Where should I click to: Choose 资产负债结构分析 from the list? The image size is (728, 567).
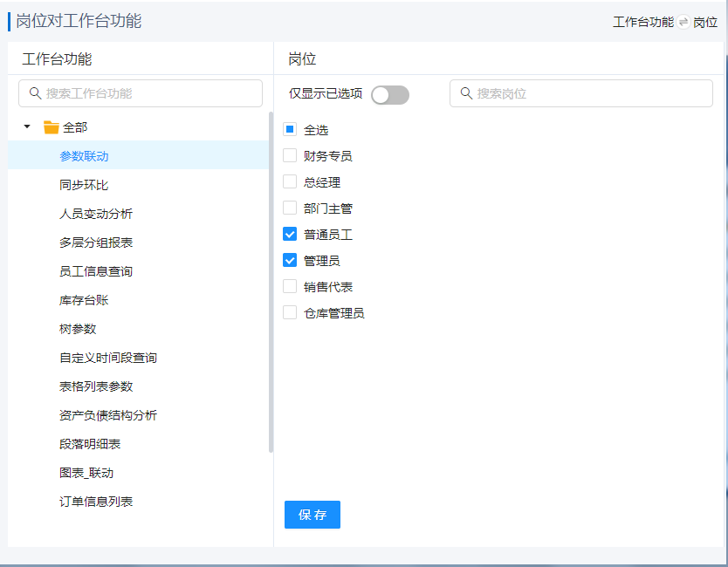(108, 415)
